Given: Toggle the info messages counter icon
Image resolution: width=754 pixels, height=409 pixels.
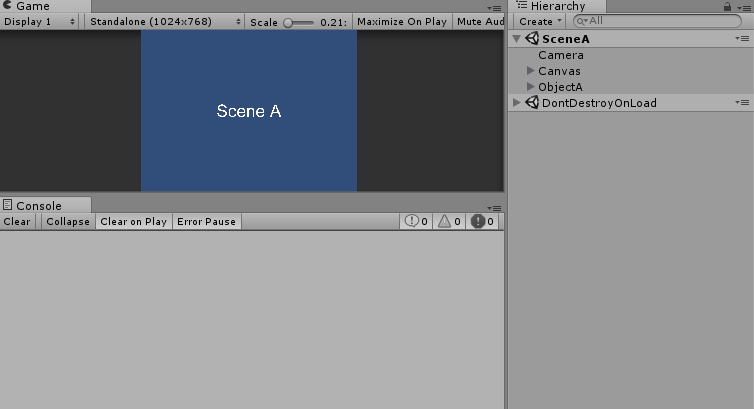Looking at the screenshot, I should coord(412,221).
